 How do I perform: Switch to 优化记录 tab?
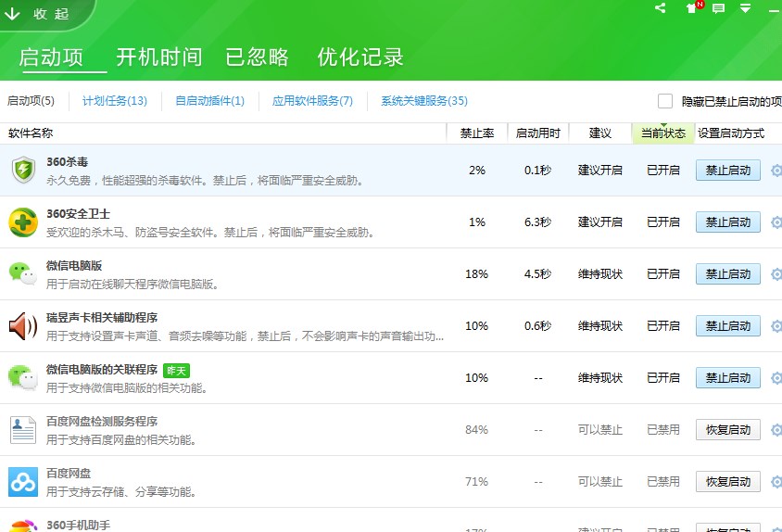(360, 57)
